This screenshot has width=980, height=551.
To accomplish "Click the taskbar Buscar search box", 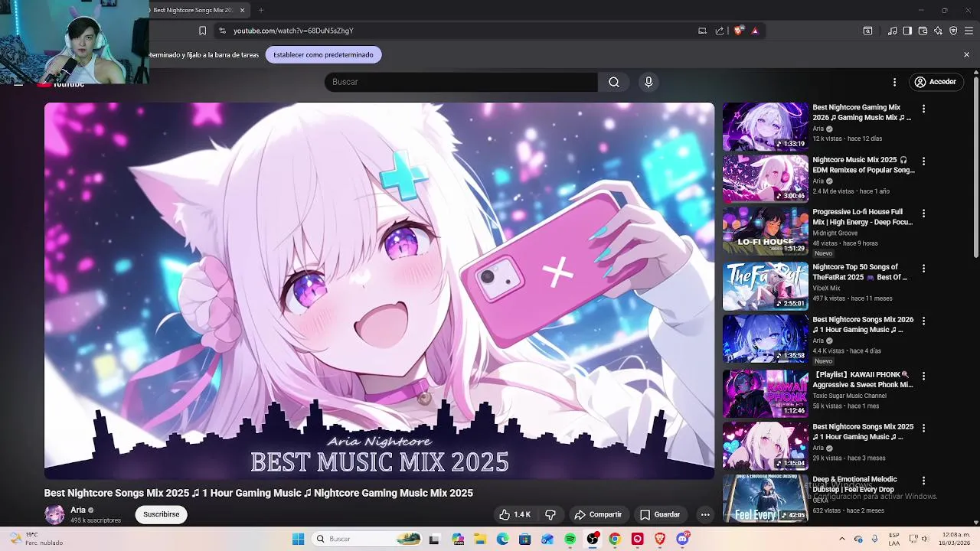I will [367, 539].
